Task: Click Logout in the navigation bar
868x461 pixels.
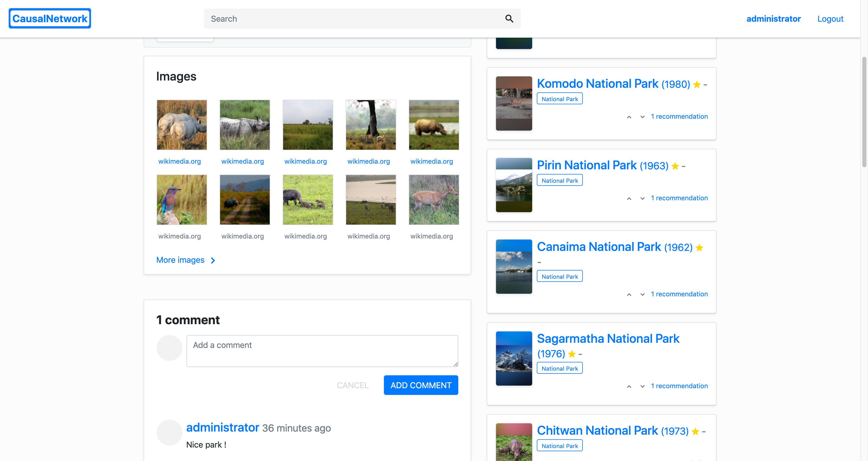Action: 830,19
